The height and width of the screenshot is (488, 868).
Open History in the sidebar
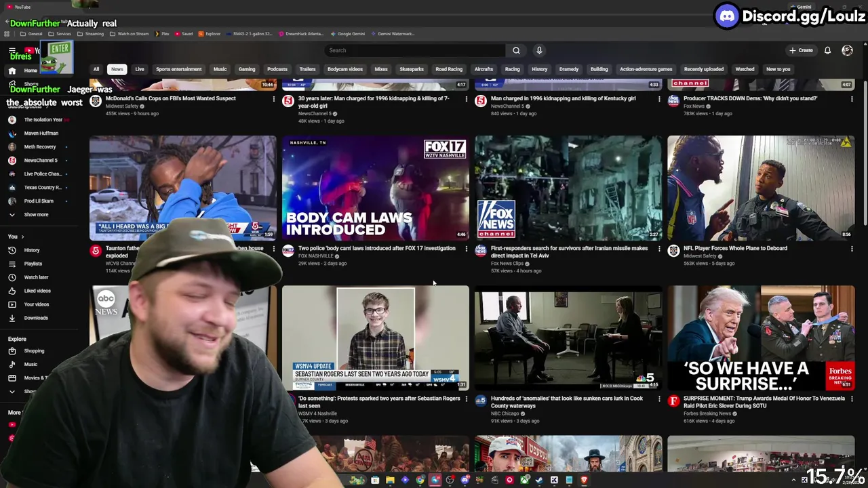pyautogui.click(x=32, y=250)
